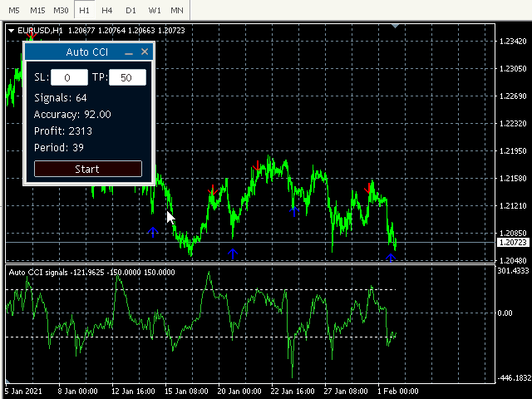Switch chart to D1 timeframe
The width and height of the screenshot is (532, 399).
pyautogui.click(x=131, y=10)
